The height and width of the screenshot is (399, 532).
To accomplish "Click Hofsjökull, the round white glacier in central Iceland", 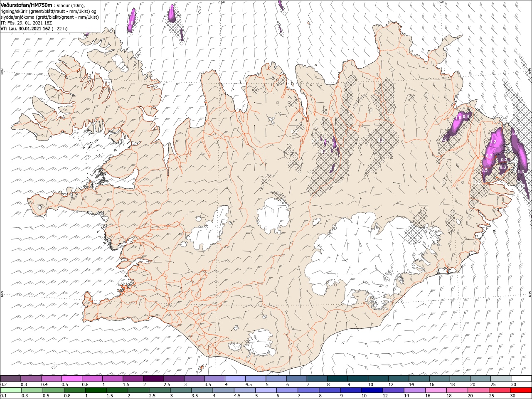I will pos(273,215).
